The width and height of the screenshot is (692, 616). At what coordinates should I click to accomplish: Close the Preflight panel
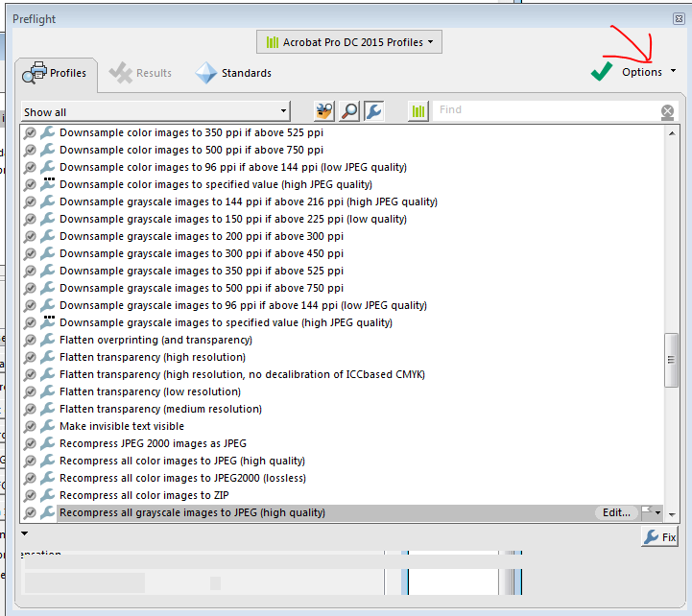pyautogui.click(x=679, y=18)
